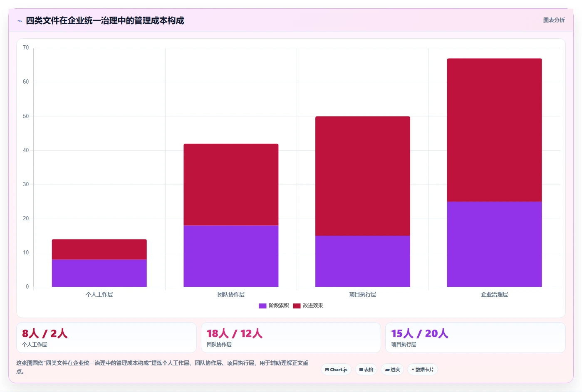Select the purple segment of 个人工作层 bar

point(99,273)
